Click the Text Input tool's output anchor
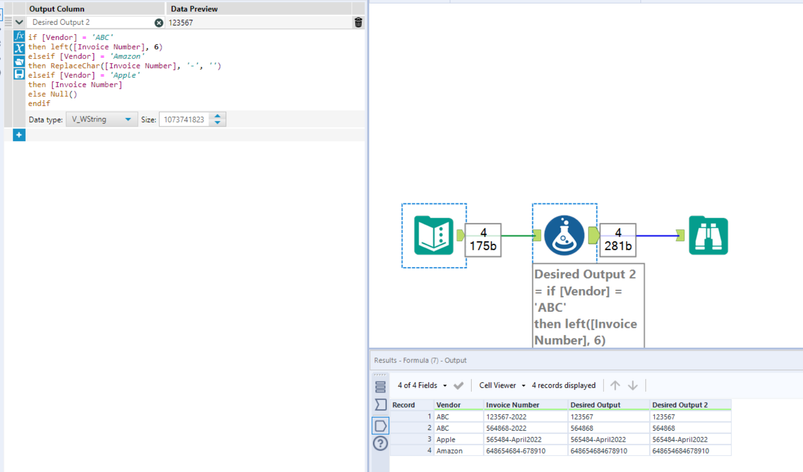The height and width of the screenshot is (472, 803). tap(460, 235)
